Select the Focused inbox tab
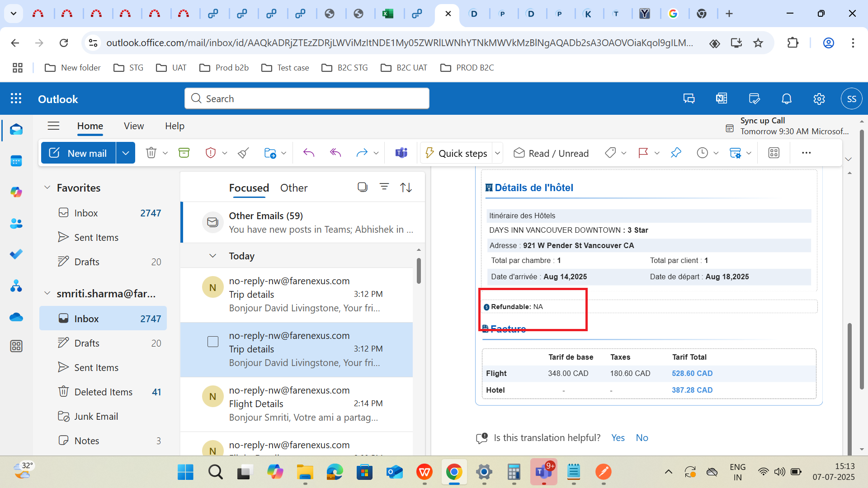The width and height of the screenshot is (868, 488). point(249,188)
